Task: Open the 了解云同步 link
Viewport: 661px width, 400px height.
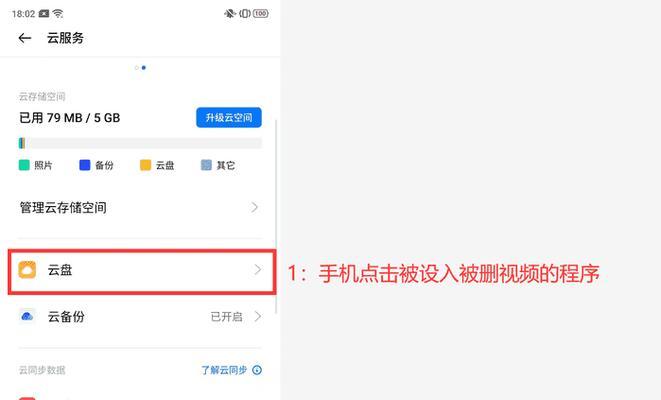Action: (224, 370)
